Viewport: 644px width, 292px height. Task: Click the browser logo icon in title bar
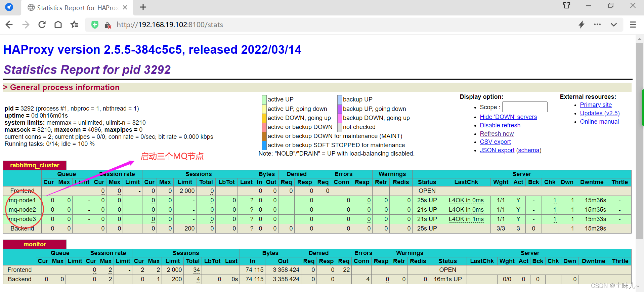pyautogui.click(x=9, y=7)
